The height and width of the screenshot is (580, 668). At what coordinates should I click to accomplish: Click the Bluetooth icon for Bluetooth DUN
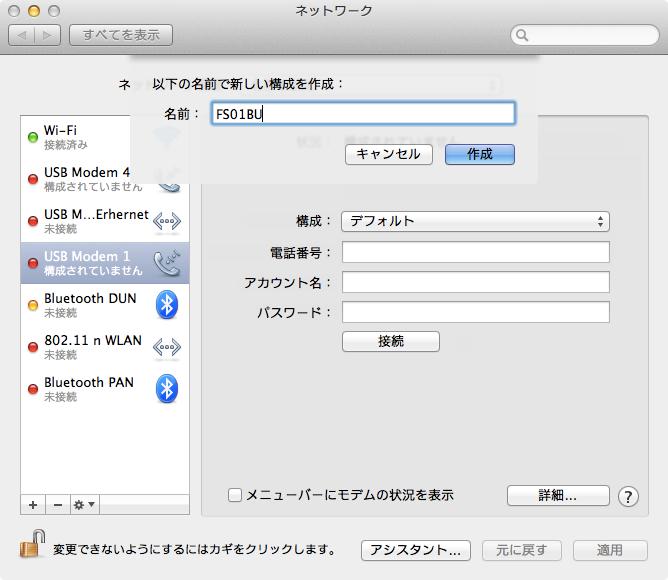[167, 305]
